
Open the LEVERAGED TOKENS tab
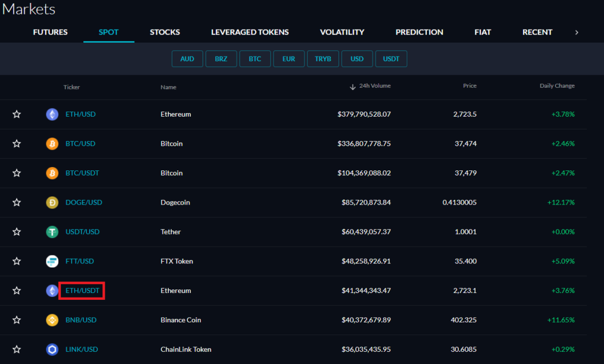pos(250,32)
